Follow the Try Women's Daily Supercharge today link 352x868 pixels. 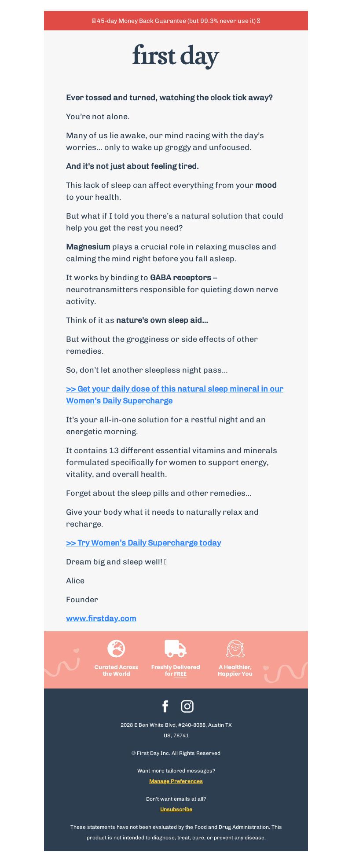(x=143, y=543)
